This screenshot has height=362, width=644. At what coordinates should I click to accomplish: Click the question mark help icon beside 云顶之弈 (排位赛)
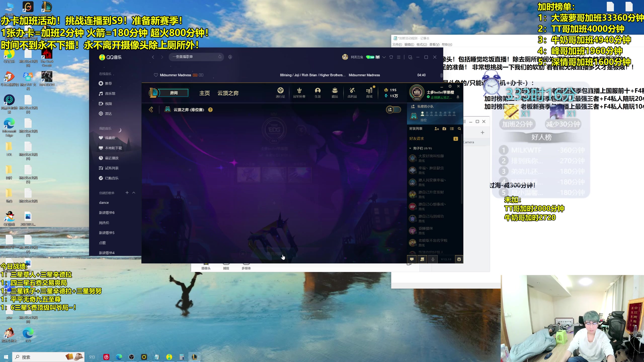pyautogui.click(x=210, y=110)
